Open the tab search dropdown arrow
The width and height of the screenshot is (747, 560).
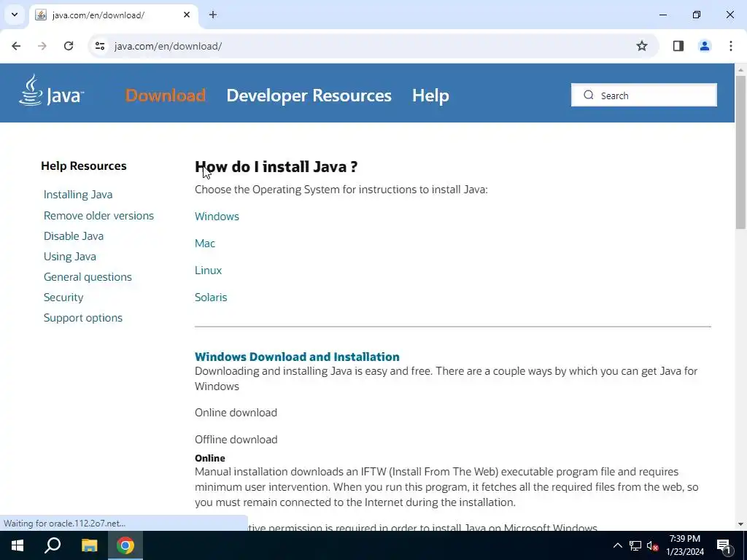tap(15, 15)
